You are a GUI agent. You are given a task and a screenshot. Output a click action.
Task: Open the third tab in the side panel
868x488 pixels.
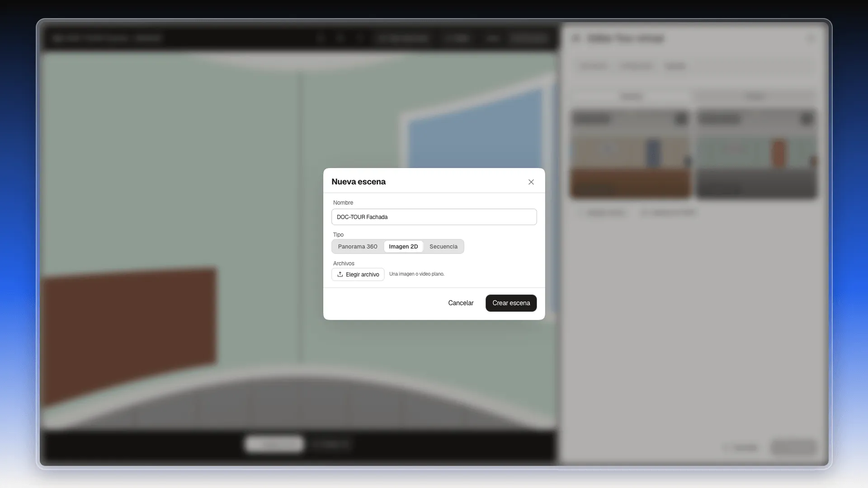pos(675,66)
